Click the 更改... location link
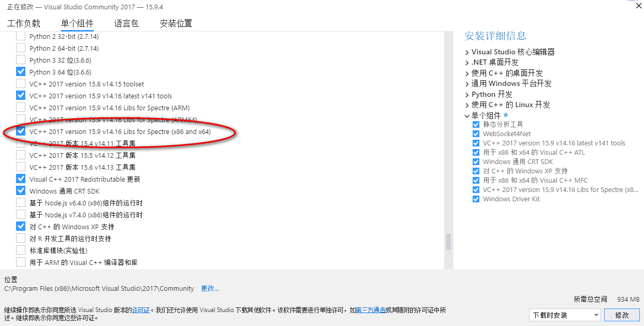 coord(210,289)
